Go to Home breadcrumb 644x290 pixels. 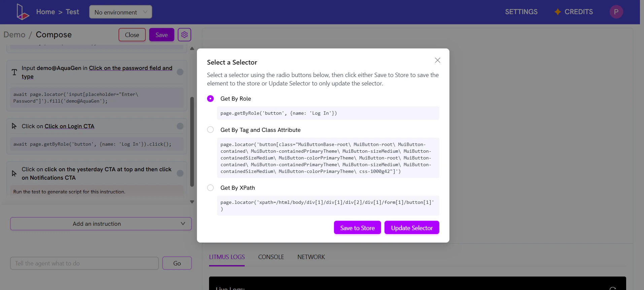[45, 12]
